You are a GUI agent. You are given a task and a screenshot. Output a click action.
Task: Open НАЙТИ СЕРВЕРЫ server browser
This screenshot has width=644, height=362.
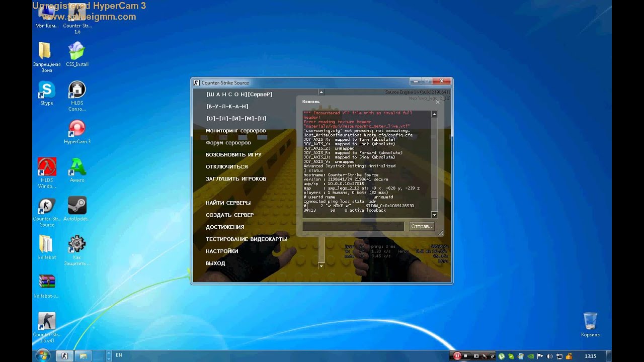point(228,203)
